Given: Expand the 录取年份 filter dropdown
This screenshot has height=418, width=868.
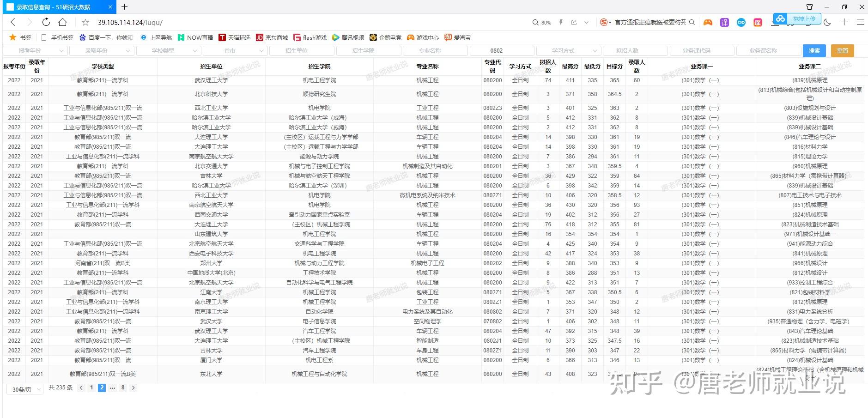Looking at the screenshot, I should coord(102,51).
